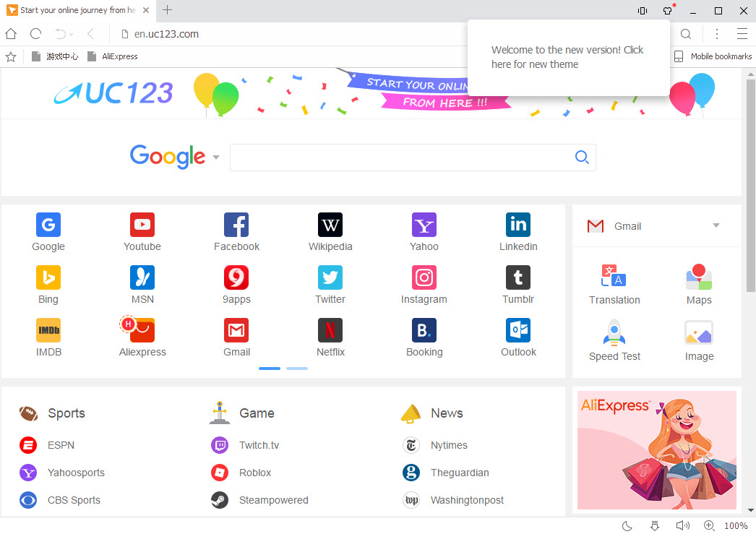The image size is (756, 534).
Task: Click the Instagram shortcut icon
Action: coord(424,277)
